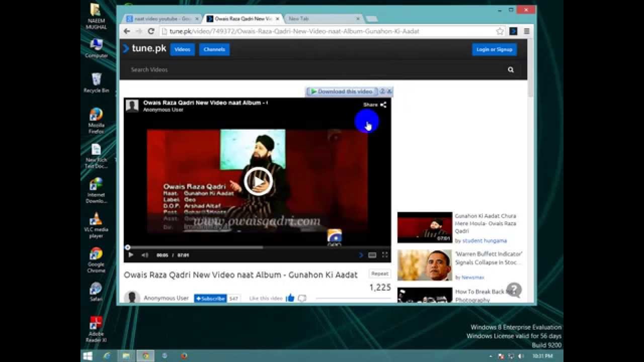The width and height of the screenshot is (644, 362).
Task: Click the help question-mark bubble
Action: pyautogui.click(x=514, y=290)
